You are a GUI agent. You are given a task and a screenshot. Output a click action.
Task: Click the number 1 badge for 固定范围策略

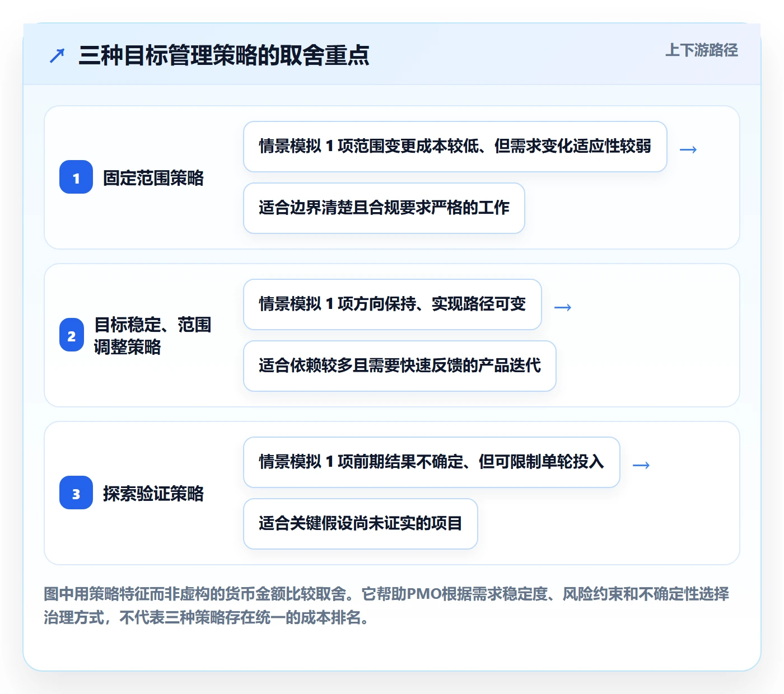tap(76, 177)
